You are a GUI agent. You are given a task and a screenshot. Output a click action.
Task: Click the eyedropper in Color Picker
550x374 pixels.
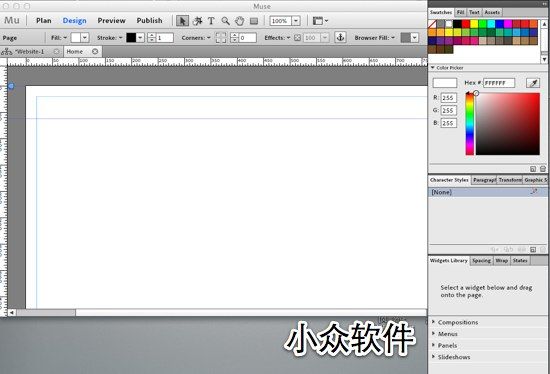[x=533, y=83]
